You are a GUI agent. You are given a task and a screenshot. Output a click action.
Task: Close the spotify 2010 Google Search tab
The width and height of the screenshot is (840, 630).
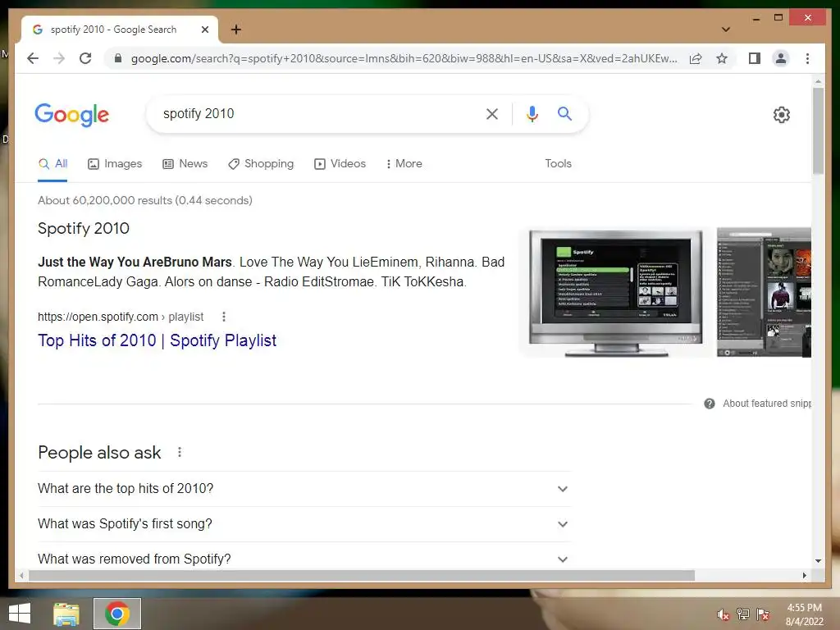204,30
